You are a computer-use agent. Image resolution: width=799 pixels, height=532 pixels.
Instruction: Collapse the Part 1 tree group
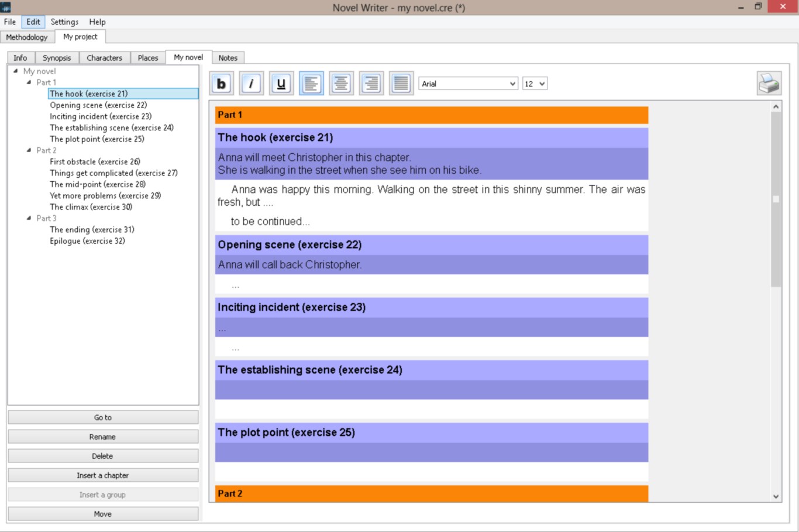point(29,82)
